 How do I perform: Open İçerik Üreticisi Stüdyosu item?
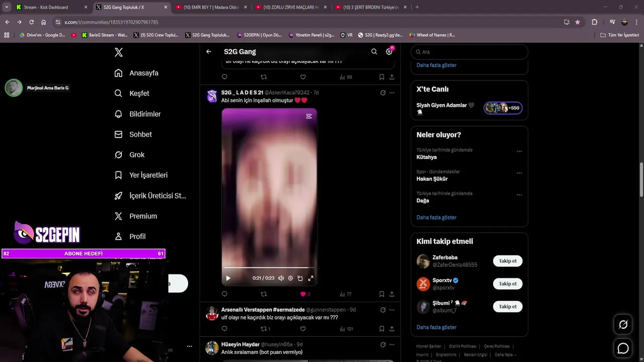click(150, 196)
